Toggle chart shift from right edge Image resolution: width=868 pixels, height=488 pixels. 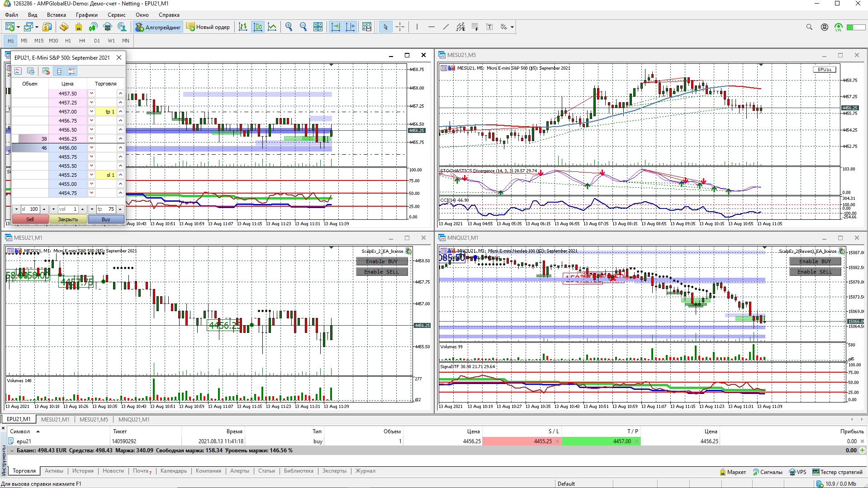pyautogui.click(x=350, y=27)
